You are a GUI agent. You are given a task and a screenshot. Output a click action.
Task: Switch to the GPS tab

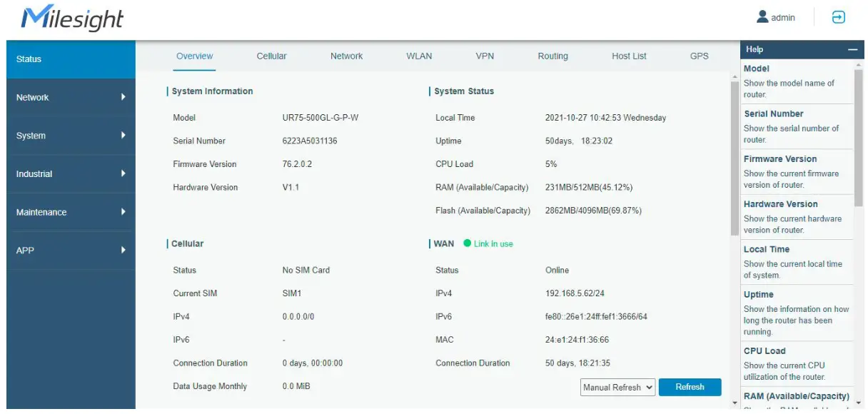coord(699,56)
